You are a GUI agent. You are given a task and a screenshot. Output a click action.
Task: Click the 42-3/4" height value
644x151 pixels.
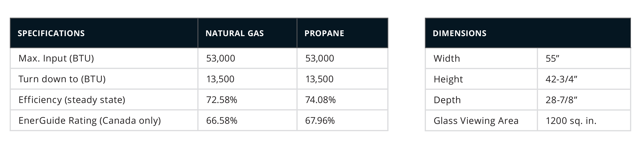[x=561, y=79]
